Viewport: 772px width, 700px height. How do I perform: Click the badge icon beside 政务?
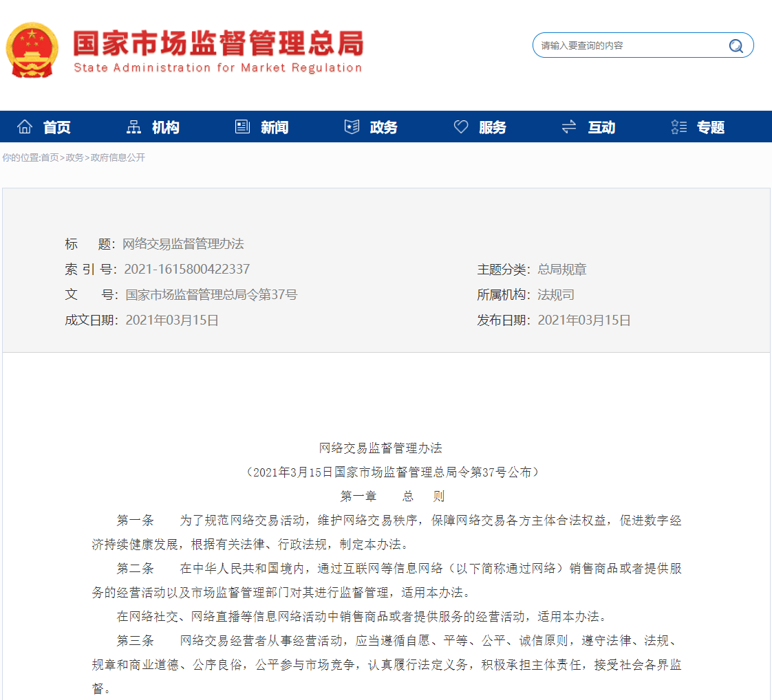pyautogui.click(x=352, y=127)
